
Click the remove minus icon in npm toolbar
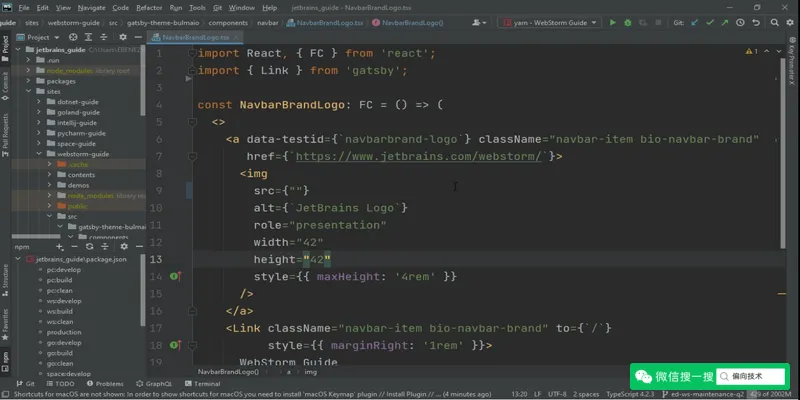(74, 246)
